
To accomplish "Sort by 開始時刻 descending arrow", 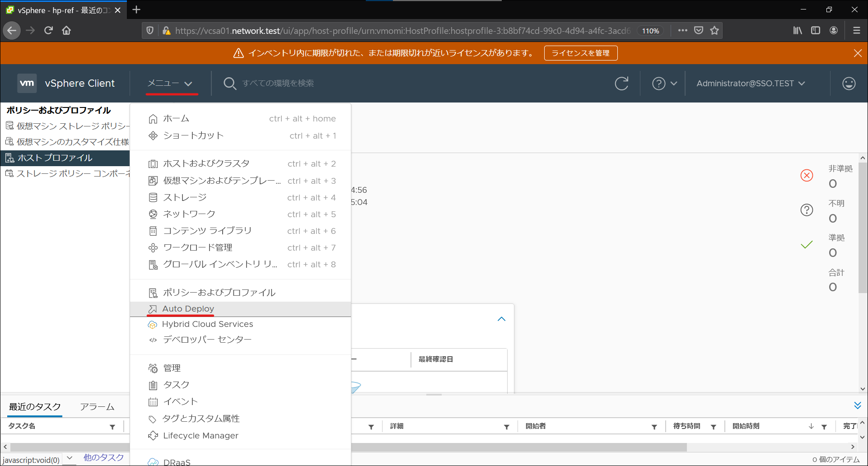I will point(811,426).
